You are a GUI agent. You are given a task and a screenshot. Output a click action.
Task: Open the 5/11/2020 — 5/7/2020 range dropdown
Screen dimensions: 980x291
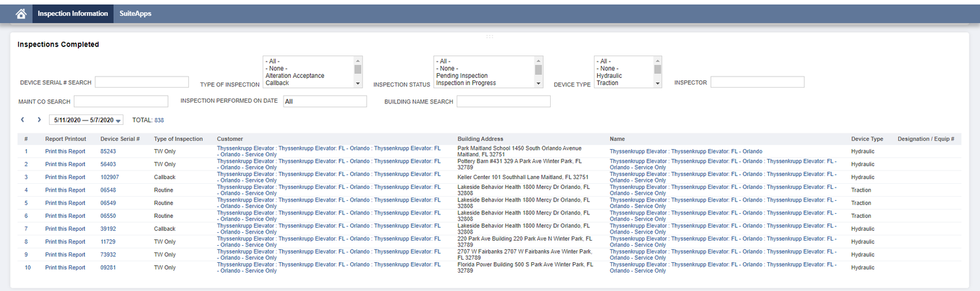86,120
